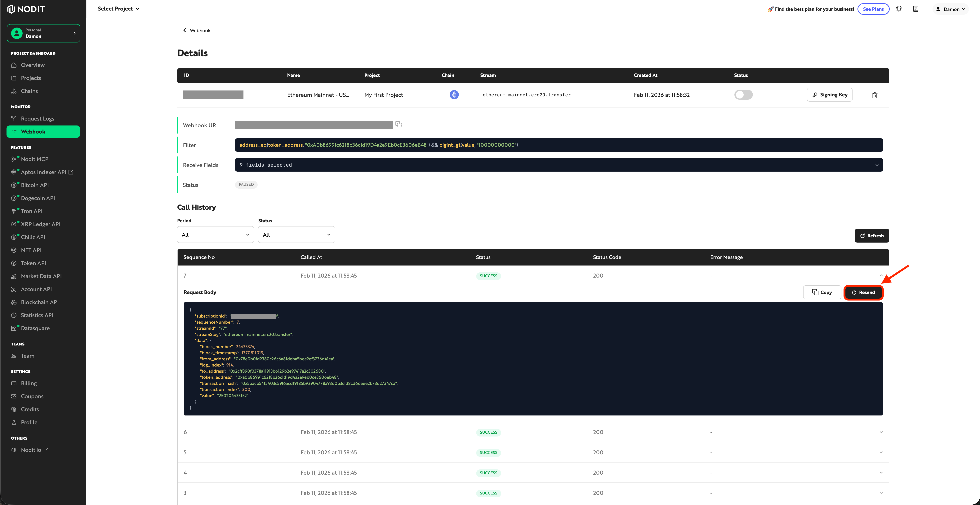Click the Ethereum chain icon
This screenshot has height=505, width=980.
click(454, 95)
